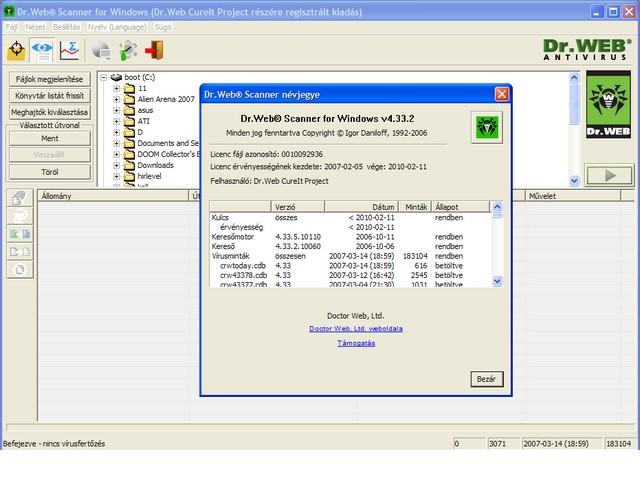Click the Állomány column header in results

coord(113,196)
